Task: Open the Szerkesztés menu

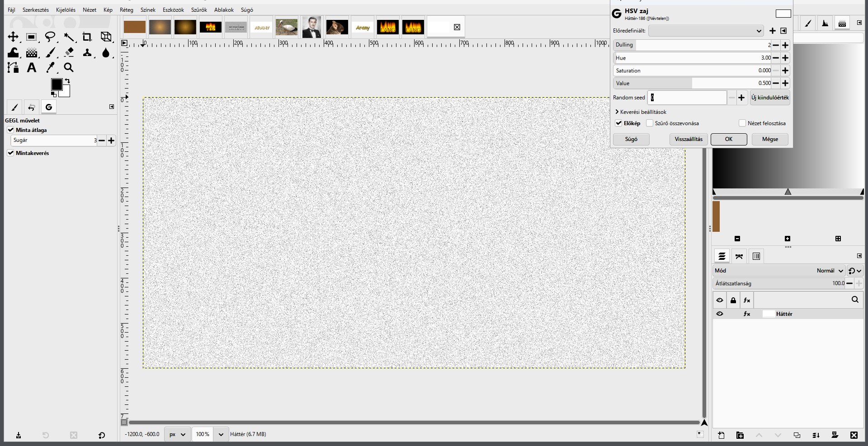Action: [x=36, y=9]
